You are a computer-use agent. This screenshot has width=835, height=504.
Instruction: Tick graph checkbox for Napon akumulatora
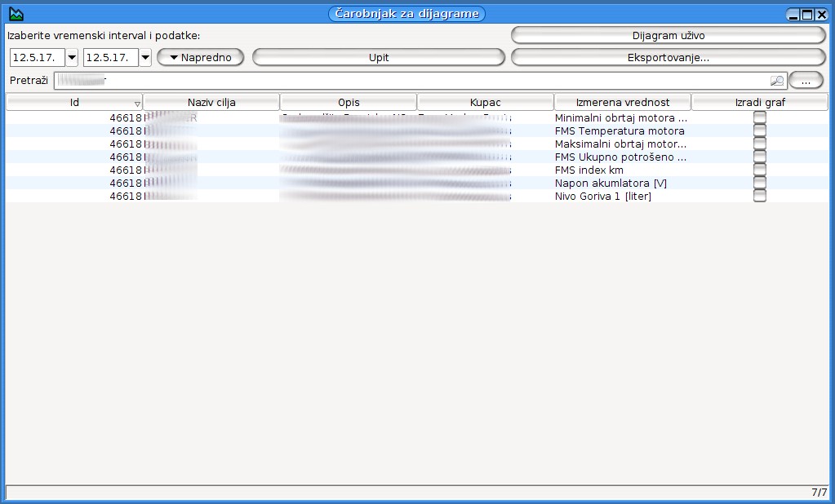760,183
